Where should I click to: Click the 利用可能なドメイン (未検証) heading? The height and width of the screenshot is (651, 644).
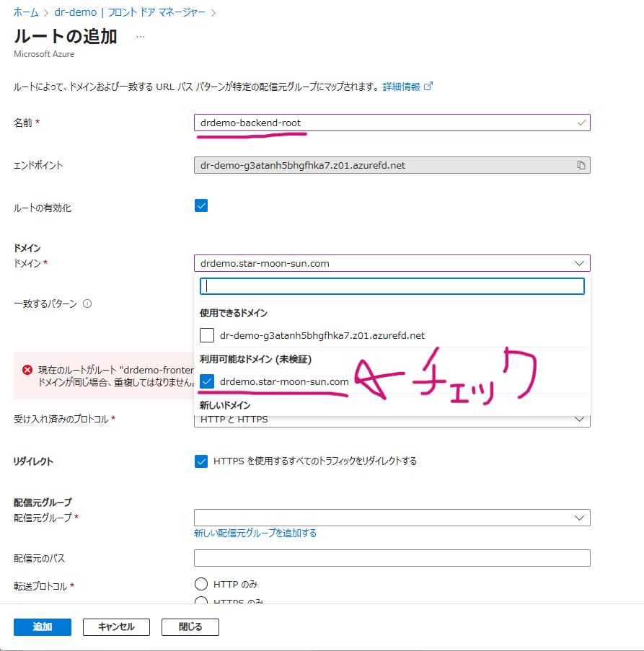pyautogui.click(x=255, y=359)
